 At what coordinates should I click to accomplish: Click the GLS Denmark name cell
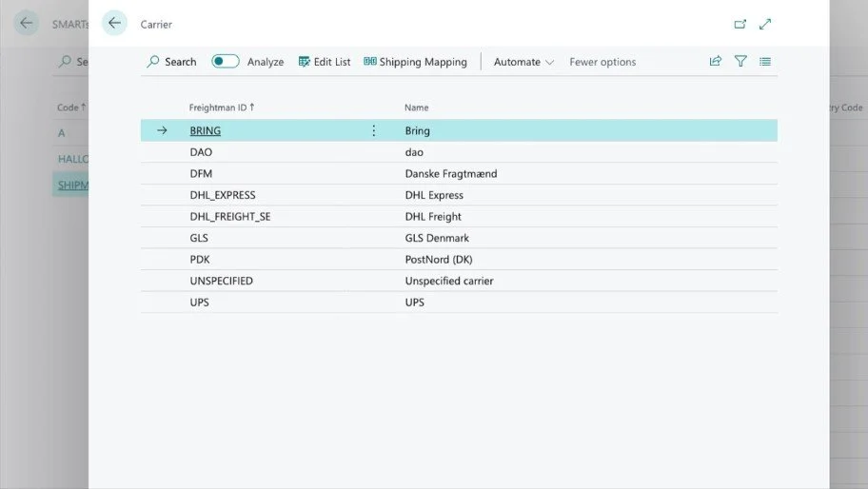[437, 238]
